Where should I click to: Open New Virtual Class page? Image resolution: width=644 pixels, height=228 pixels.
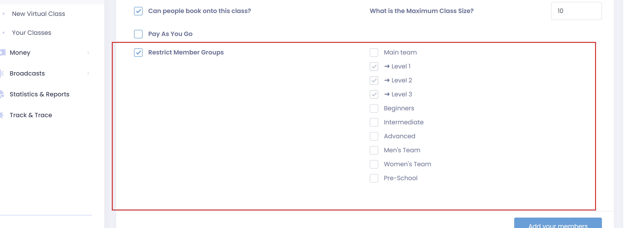(x=38, y=14)
